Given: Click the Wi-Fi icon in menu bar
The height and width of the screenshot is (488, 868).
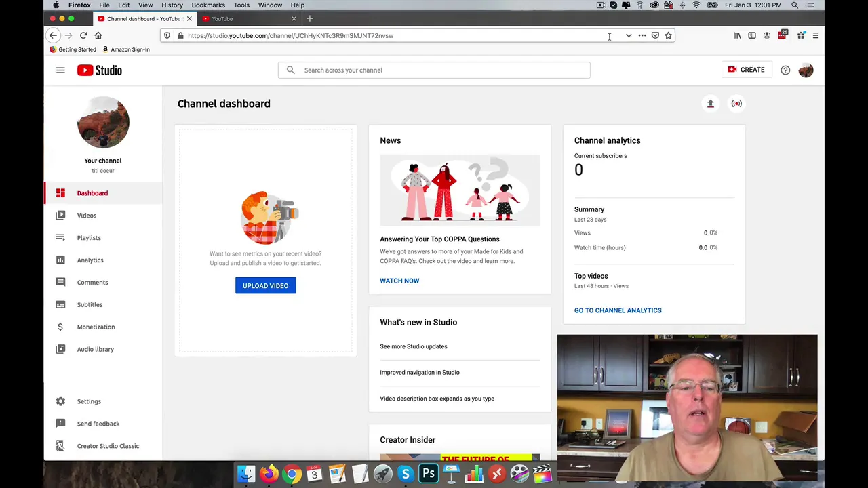Looking at the screenshot, I should [x=696, y=5].
